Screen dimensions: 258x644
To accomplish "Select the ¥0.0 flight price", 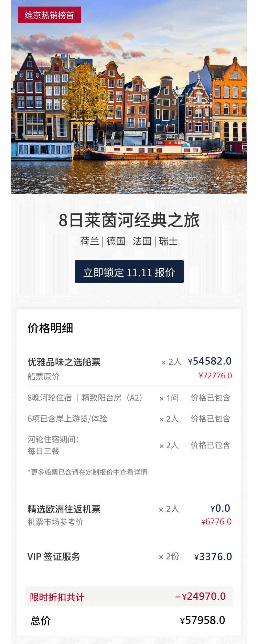I will coord(221,508).
